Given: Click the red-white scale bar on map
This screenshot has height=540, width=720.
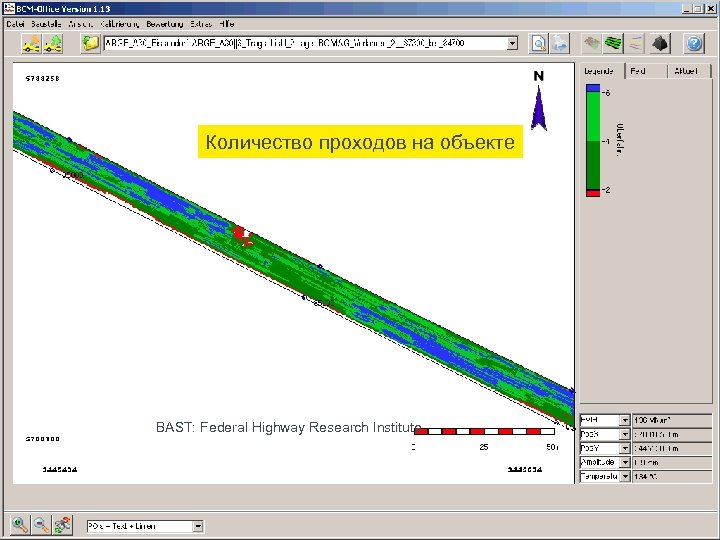Looking at the screenshot, I should click(484, 431).
